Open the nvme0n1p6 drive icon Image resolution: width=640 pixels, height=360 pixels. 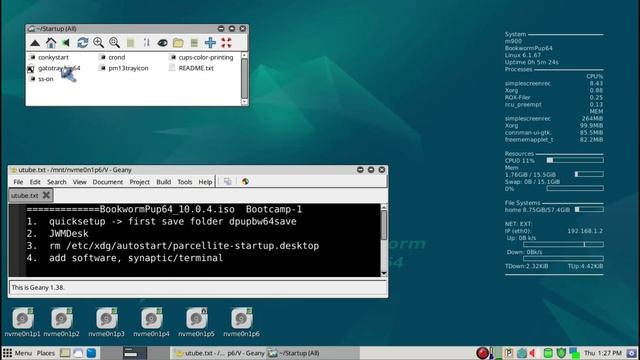(x=241, y=322)
